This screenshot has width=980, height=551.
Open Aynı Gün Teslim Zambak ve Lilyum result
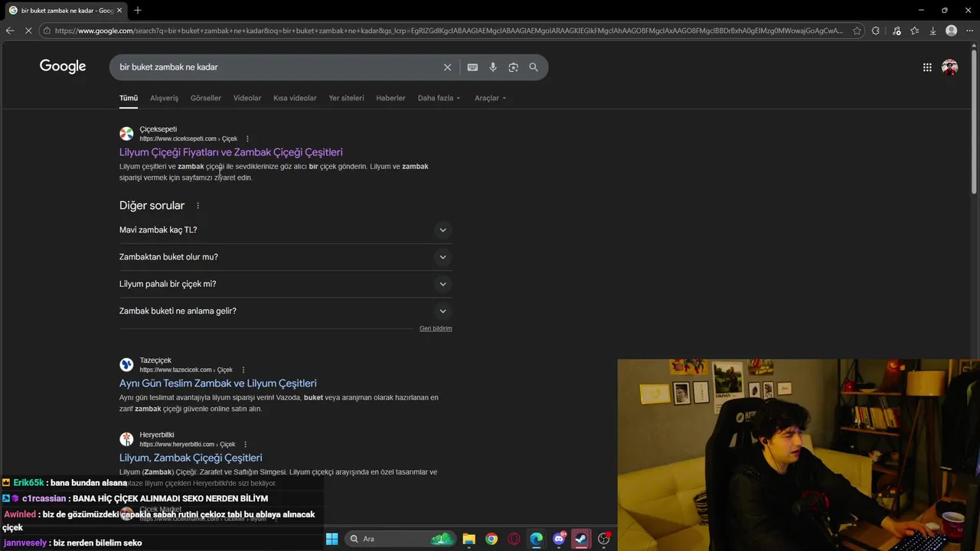point(218,383)
